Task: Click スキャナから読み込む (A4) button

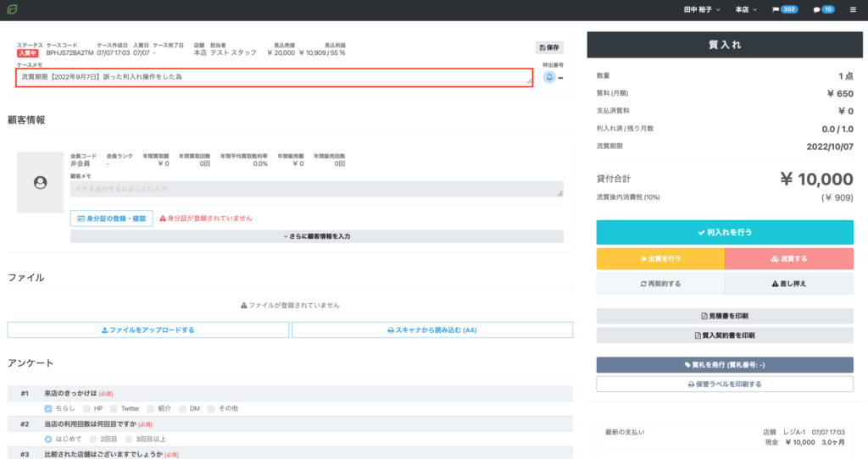Action: (432, 330)
